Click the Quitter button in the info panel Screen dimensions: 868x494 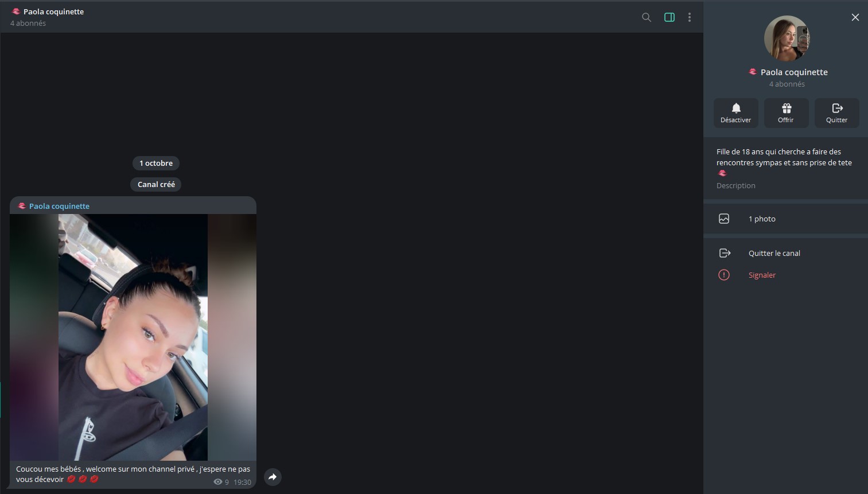pos(837,113)
